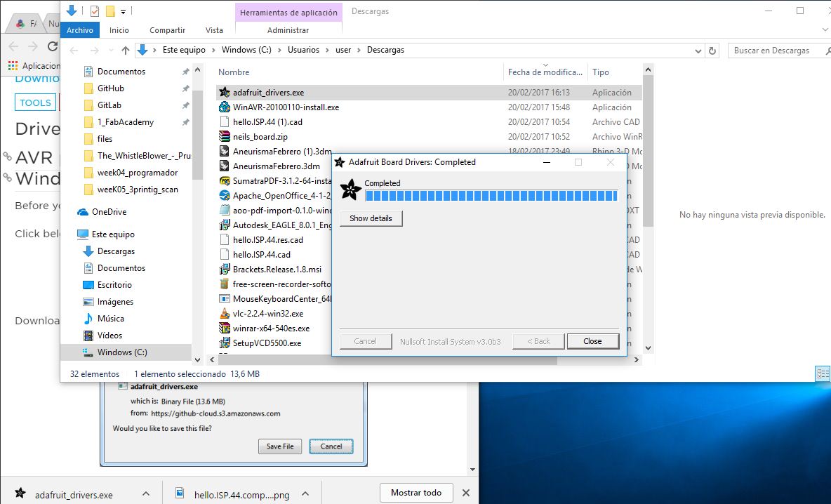Click Mostrar todo downloads button

[416, 493]
